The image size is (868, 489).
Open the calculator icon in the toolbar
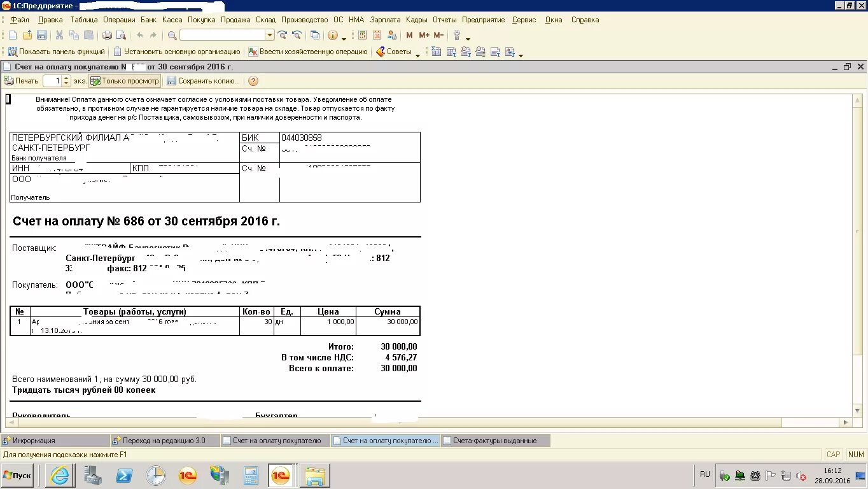363,36
